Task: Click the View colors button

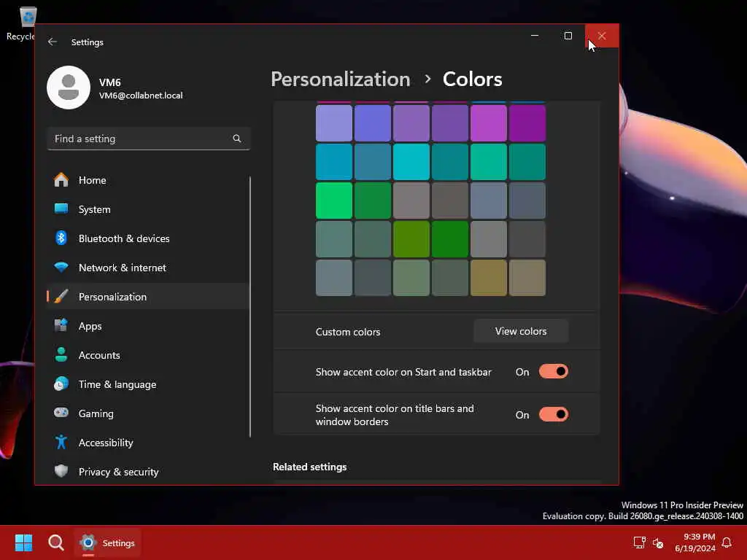Action: pyautogui.click(x=521, y=331)
